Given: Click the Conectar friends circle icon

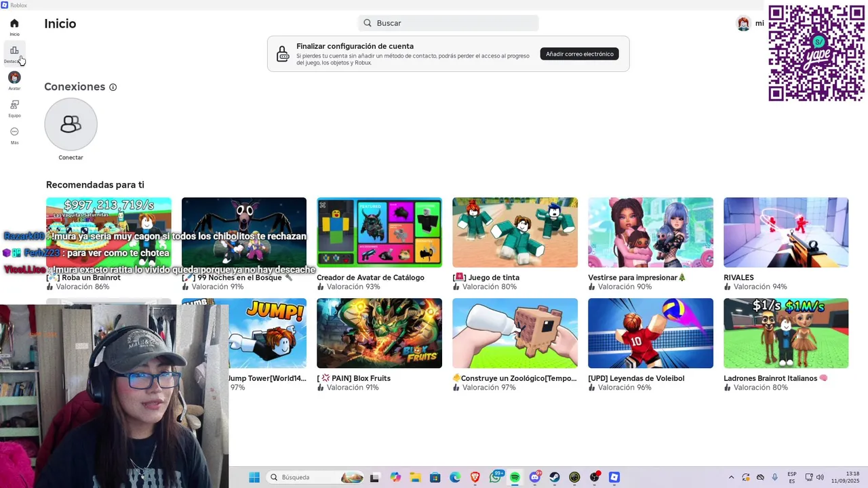Looking at the screenshot, I should (x=71, y=124).
